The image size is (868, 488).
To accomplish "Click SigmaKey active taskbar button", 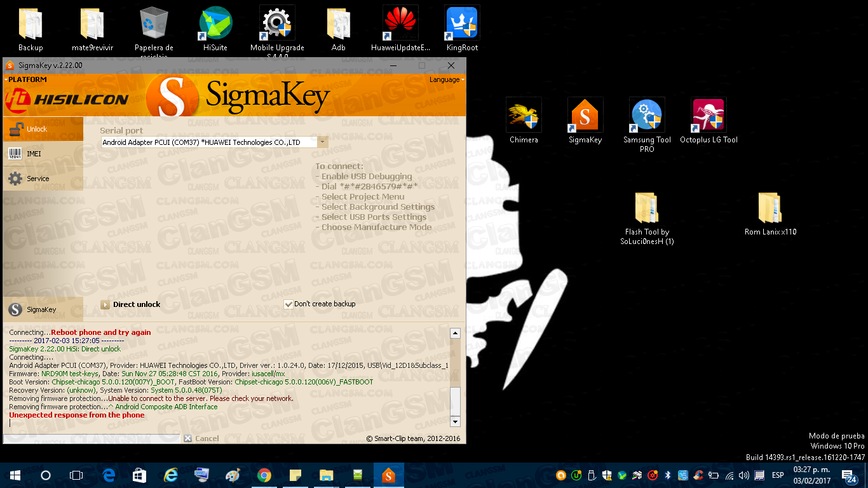I will pos(388,475).
